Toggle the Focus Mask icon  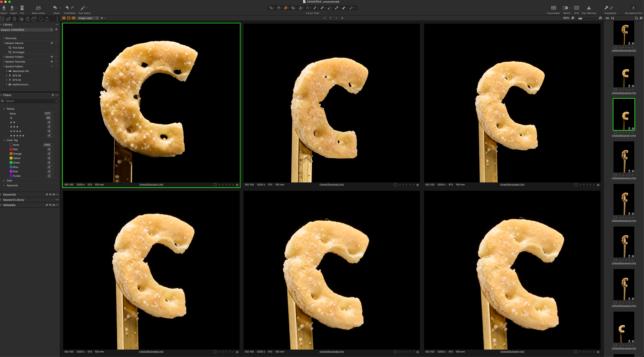click(x=553, y=8)
